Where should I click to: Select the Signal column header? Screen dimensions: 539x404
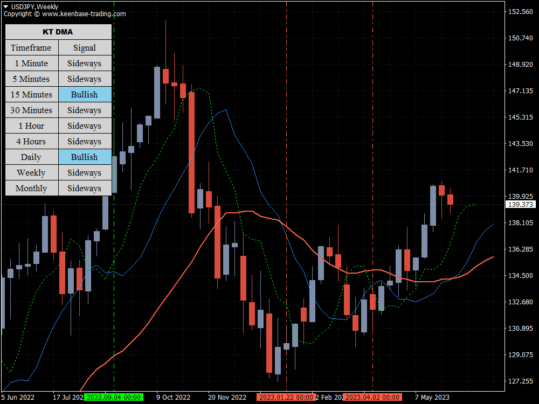tap(85, 47)
